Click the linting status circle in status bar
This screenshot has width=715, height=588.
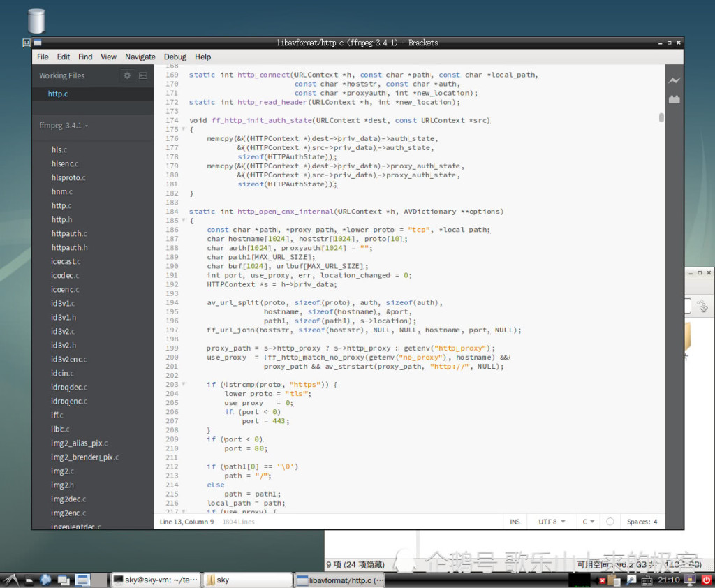click(x=610, y=522)
